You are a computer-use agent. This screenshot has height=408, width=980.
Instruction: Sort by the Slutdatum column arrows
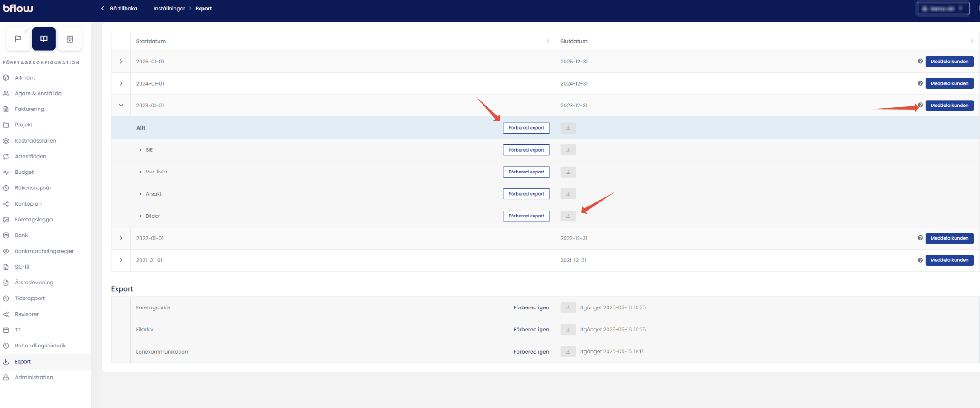click(x=972, y=41)
